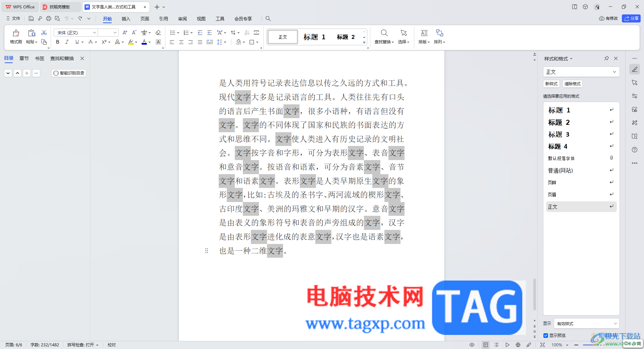Click the 智能识别目录 button

[x=69, y=73]
